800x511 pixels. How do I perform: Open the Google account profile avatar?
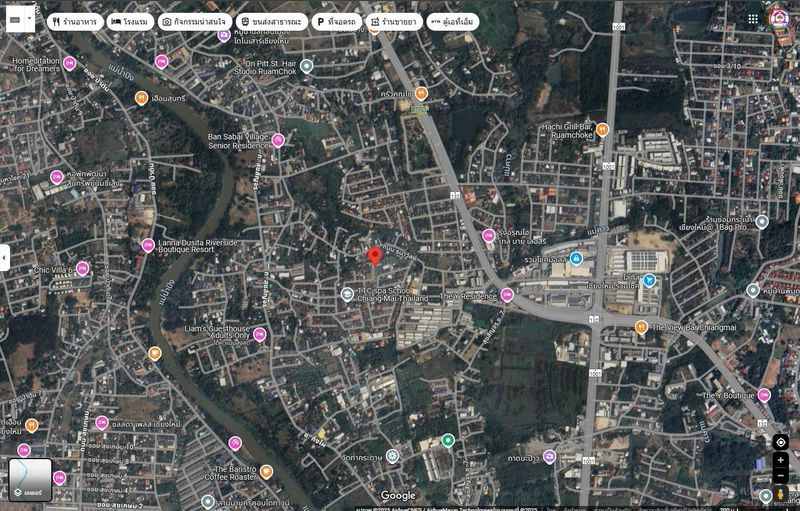click(x=779, y=19)
